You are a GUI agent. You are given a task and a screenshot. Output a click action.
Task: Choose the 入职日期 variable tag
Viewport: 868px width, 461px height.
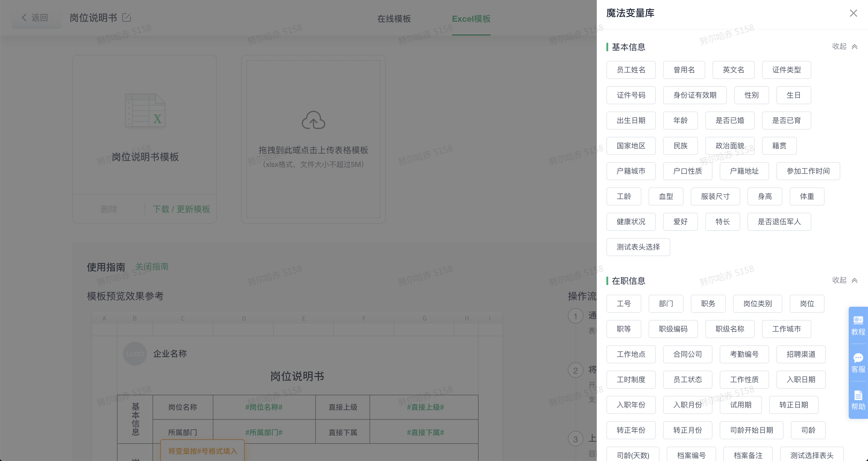(800, 379)
